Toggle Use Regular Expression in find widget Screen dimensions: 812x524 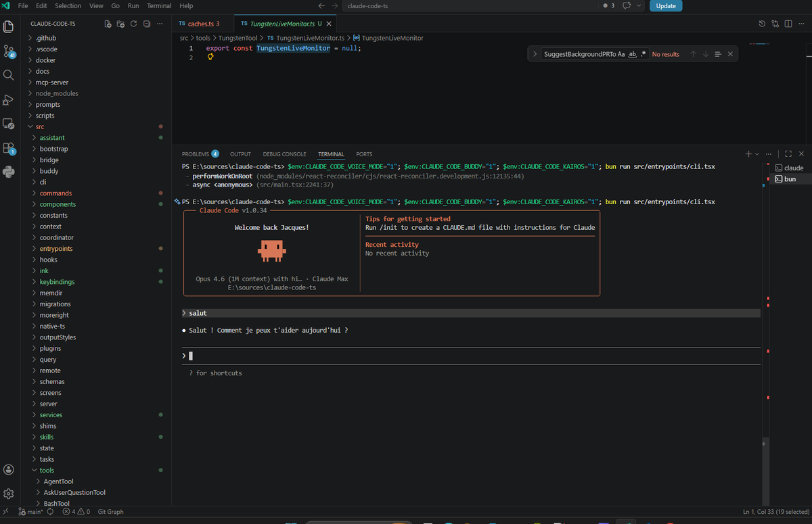tap(644, 54)
